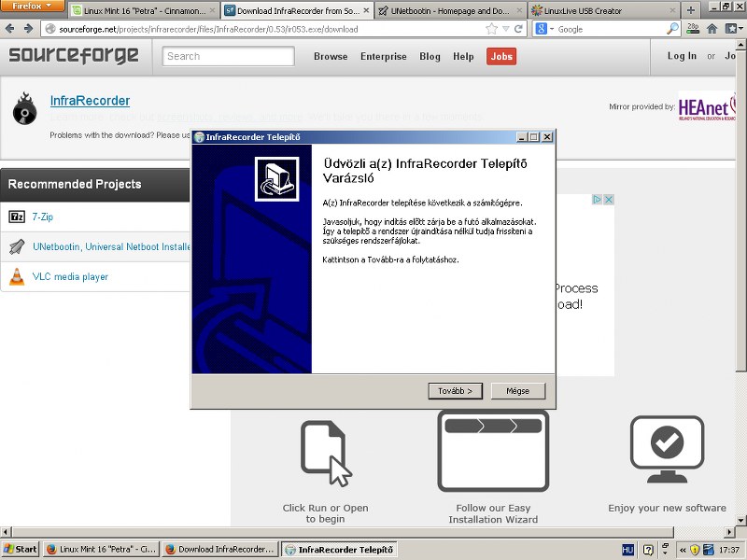Click the InfraRecorder burning disc project icon
This screenshot has width=747, height=560.
point(25,108)
